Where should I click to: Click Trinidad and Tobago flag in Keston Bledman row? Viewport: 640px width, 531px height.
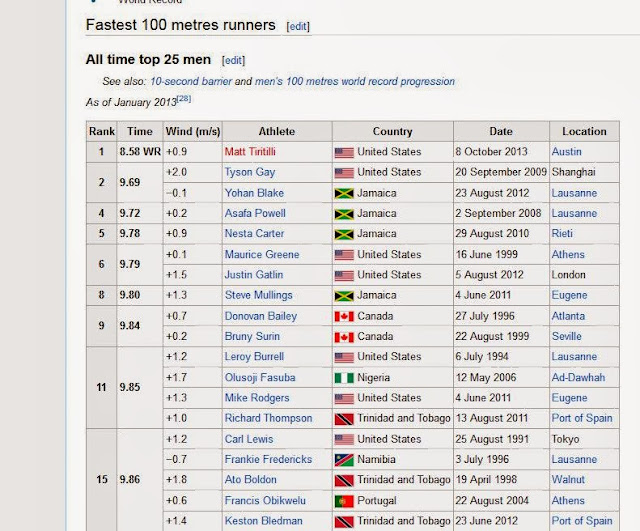(344, 522)
